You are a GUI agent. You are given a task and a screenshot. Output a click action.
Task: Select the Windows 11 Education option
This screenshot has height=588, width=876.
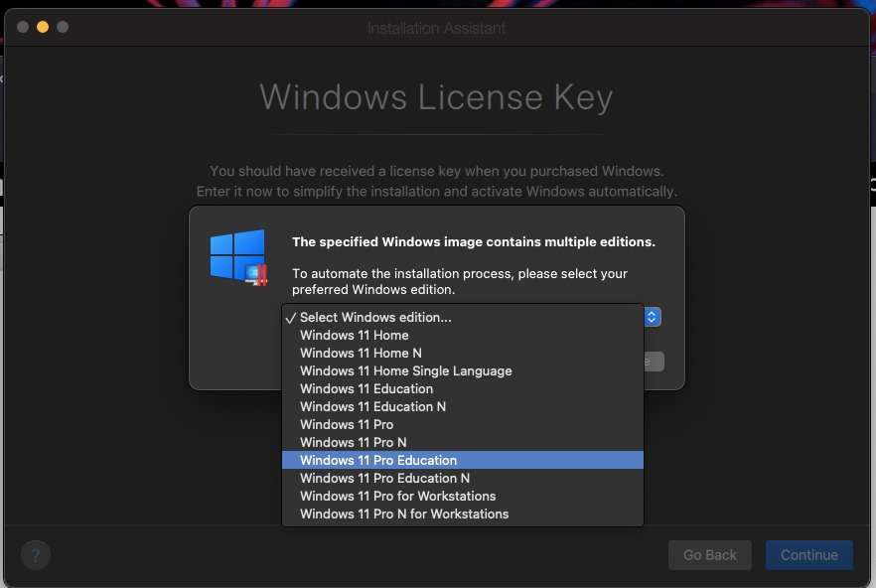(x=463, y=389)
